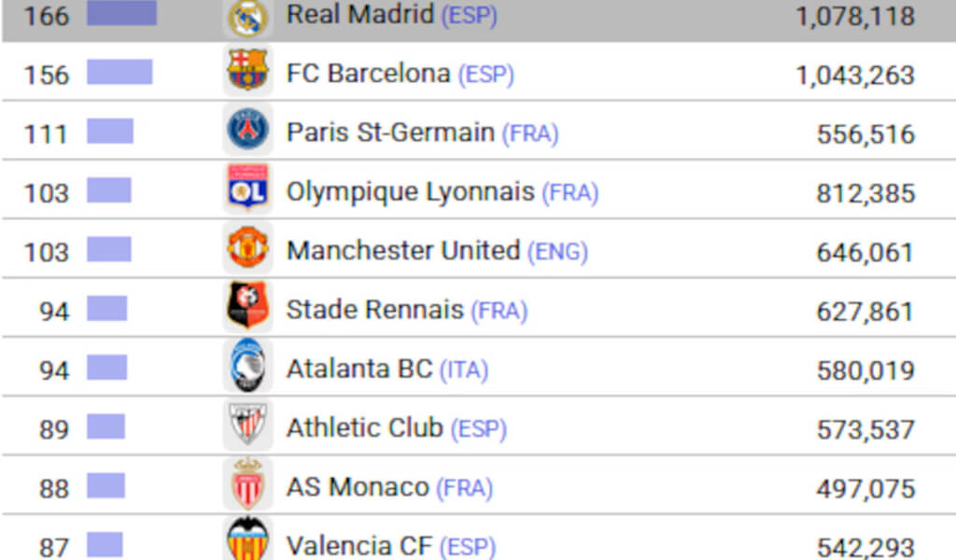
Task: Click the Olympique Lyonnais OL badge
Action: [247, 188]
